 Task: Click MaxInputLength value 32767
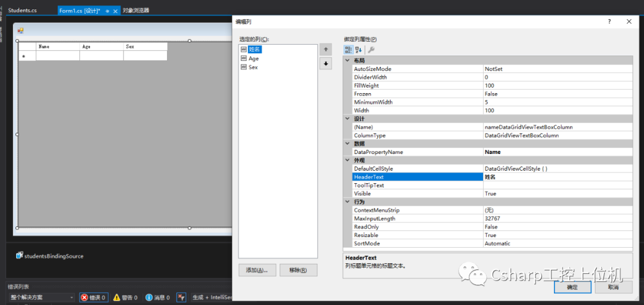558,218
